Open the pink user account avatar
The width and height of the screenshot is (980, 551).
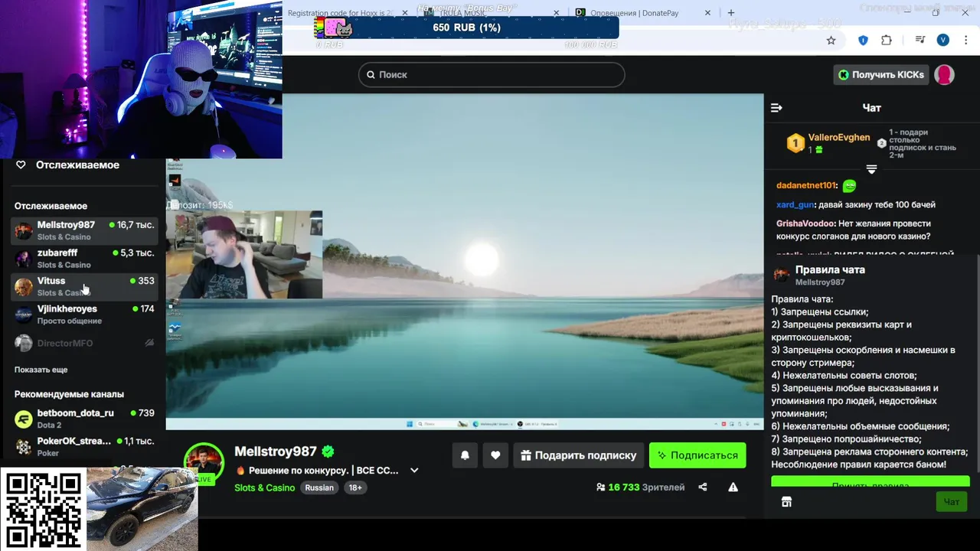coord(944,74)
